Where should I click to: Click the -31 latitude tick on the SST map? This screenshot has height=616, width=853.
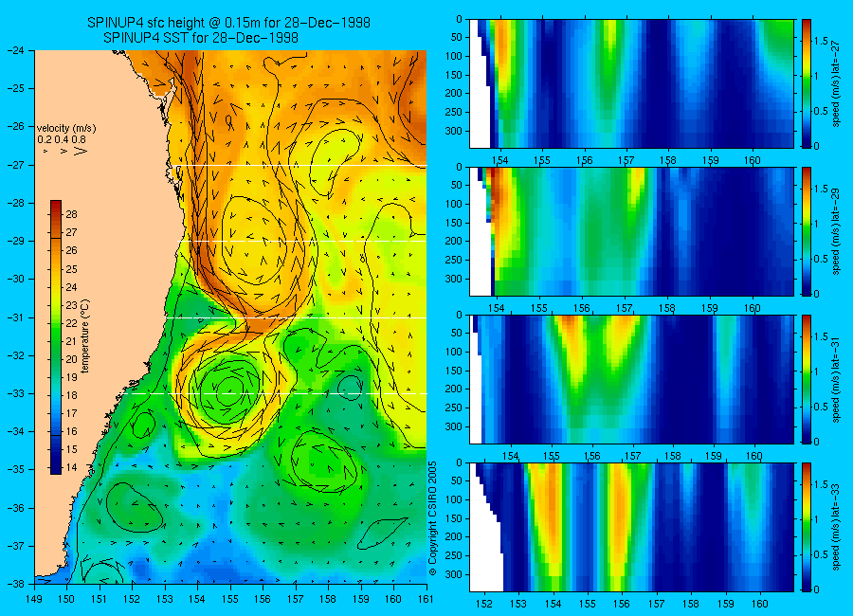(16, 317)
